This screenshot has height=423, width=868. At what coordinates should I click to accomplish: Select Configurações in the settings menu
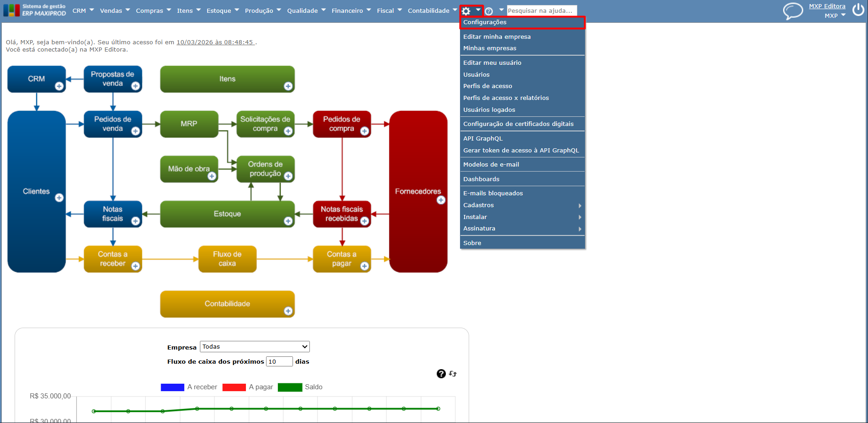[522, 22]
